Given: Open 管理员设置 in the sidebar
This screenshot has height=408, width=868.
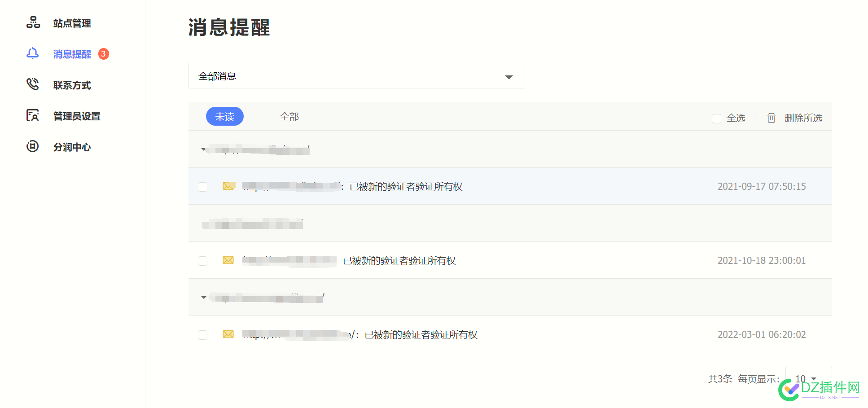Looking at the screenshot, I should point(77,116).
